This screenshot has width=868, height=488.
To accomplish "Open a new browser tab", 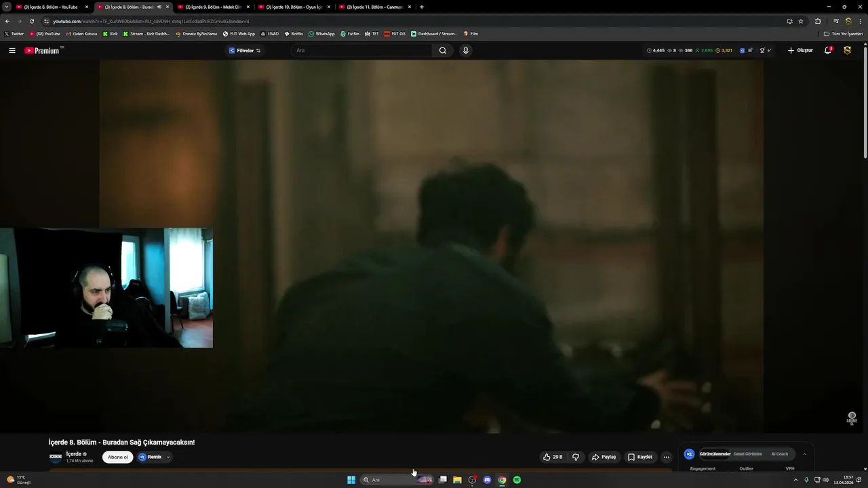I will tap(422, 7).
